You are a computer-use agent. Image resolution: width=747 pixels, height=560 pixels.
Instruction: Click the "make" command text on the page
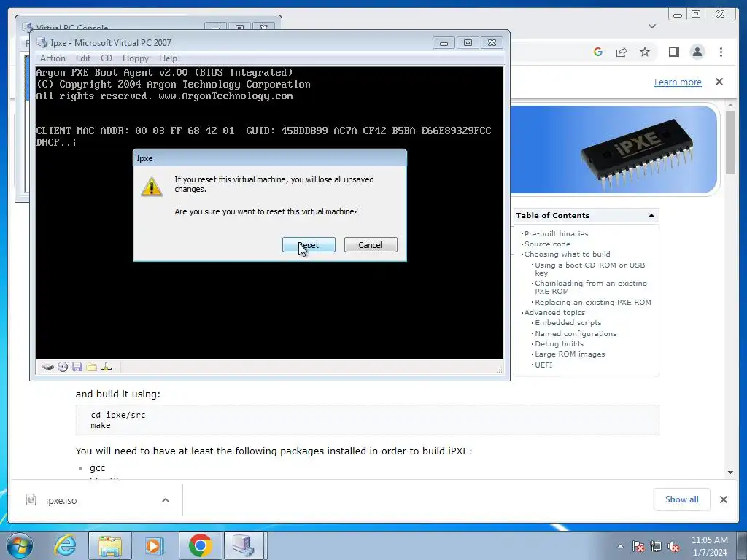(101, 425)
